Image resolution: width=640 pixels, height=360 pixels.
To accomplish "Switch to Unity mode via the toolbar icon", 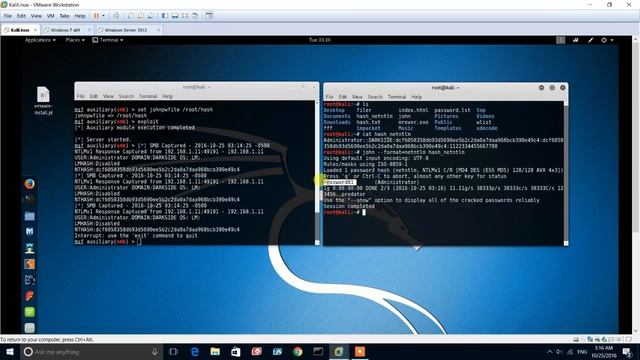I will coord(195,16).
